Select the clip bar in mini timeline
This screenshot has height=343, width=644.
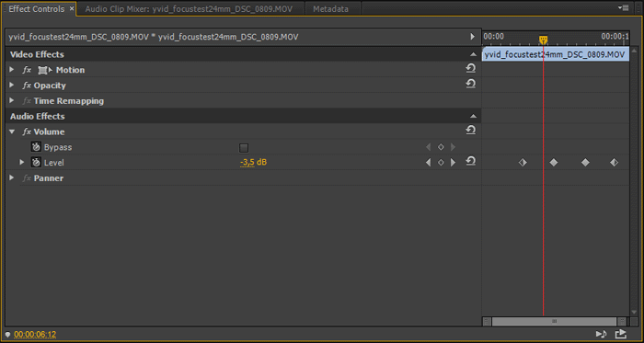(x=556, y=54)
